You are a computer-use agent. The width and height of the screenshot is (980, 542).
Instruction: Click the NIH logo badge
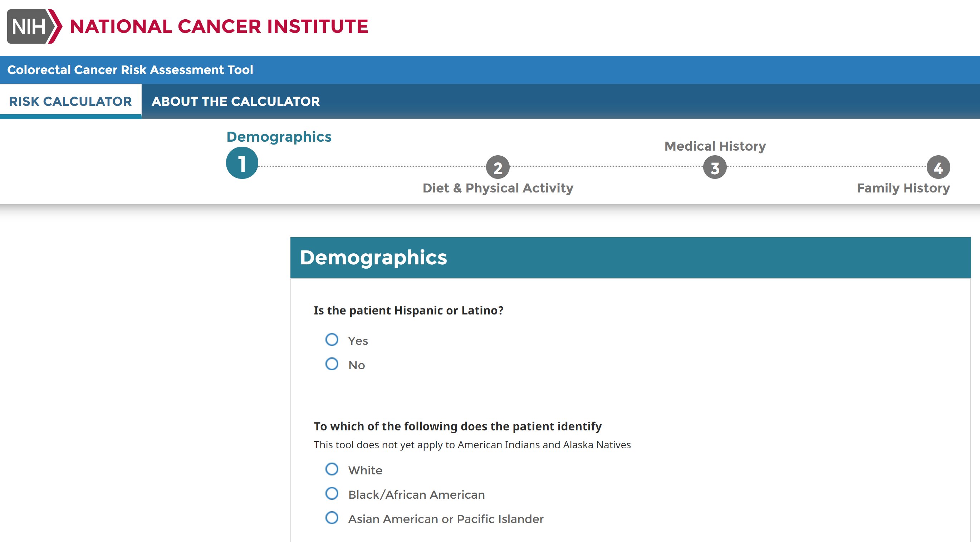tap(34, 26)
